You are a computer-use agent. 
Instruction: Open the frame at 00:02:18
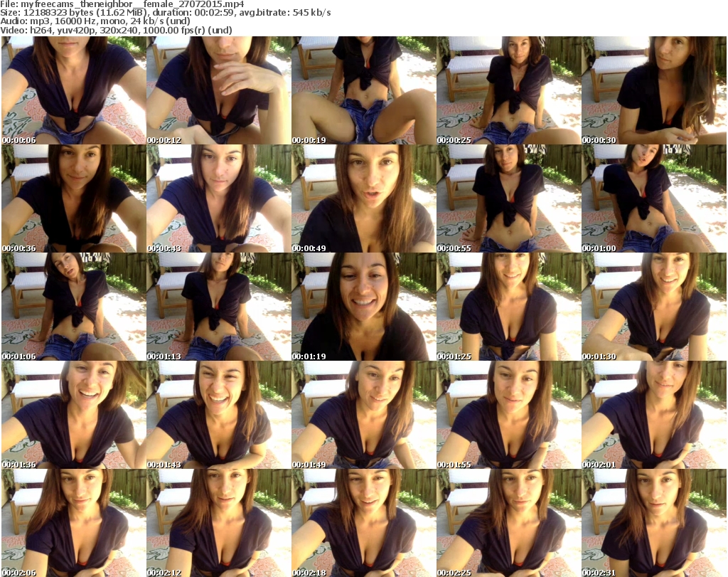click(x=363, y=523)
